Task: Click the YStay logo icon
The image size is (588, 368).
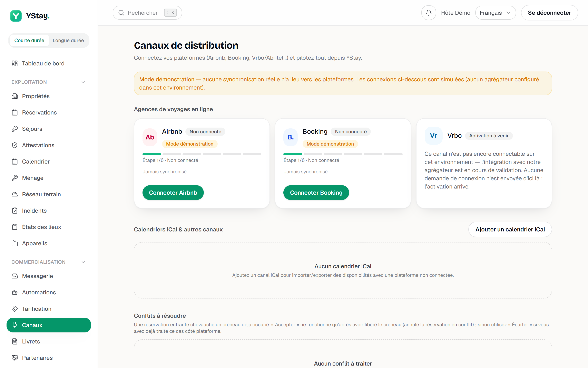Action: tap(16, 16)
